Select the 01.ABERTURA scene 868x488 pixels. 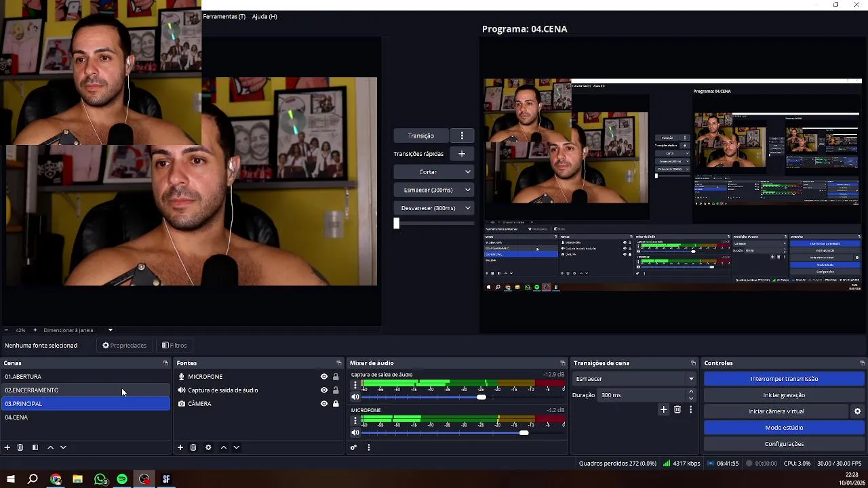click(x=85, y=377)
